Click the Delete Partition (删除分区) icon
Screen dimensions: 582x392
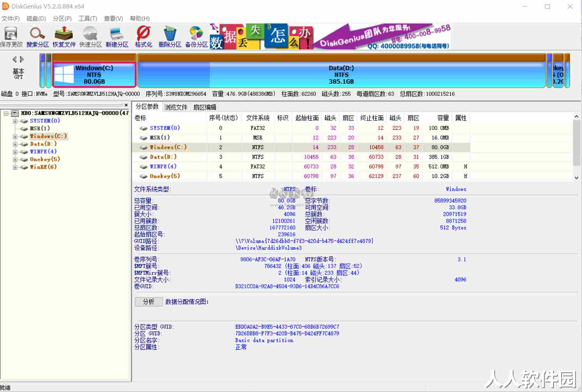point(170,37)
